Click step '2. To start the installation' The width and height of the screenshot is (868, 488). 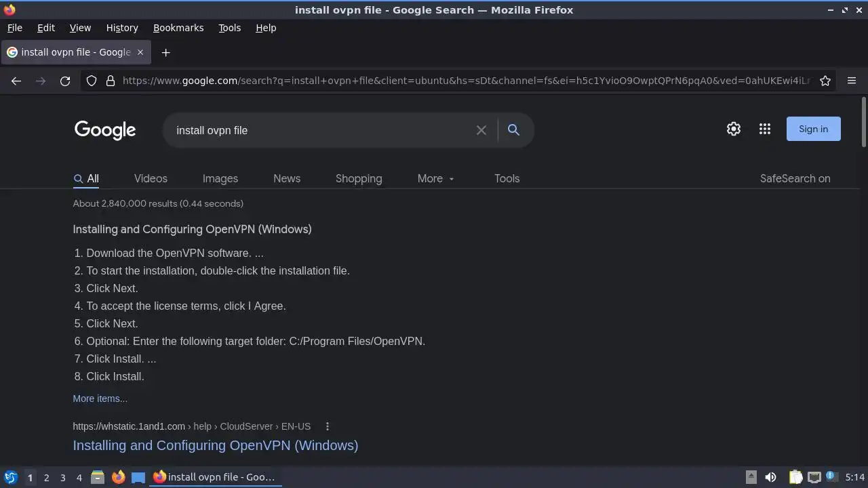[212, 270]
